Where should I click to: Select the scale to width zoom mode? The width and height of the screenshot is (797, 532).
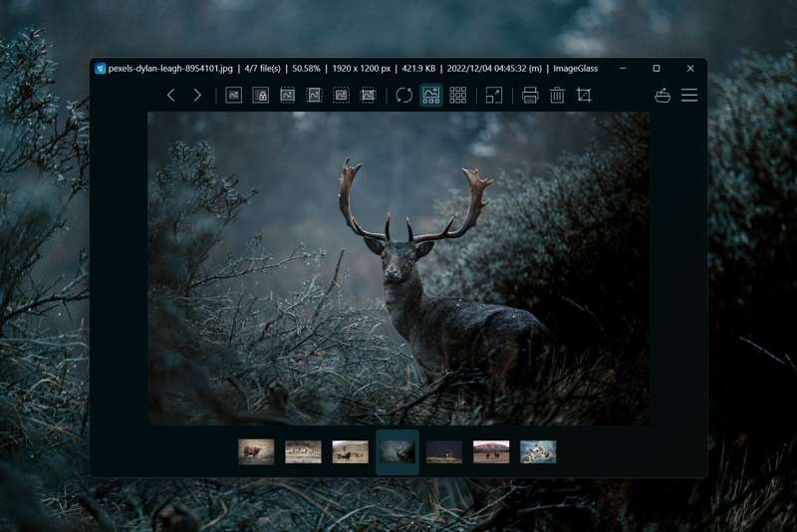[x=287, y=96]
